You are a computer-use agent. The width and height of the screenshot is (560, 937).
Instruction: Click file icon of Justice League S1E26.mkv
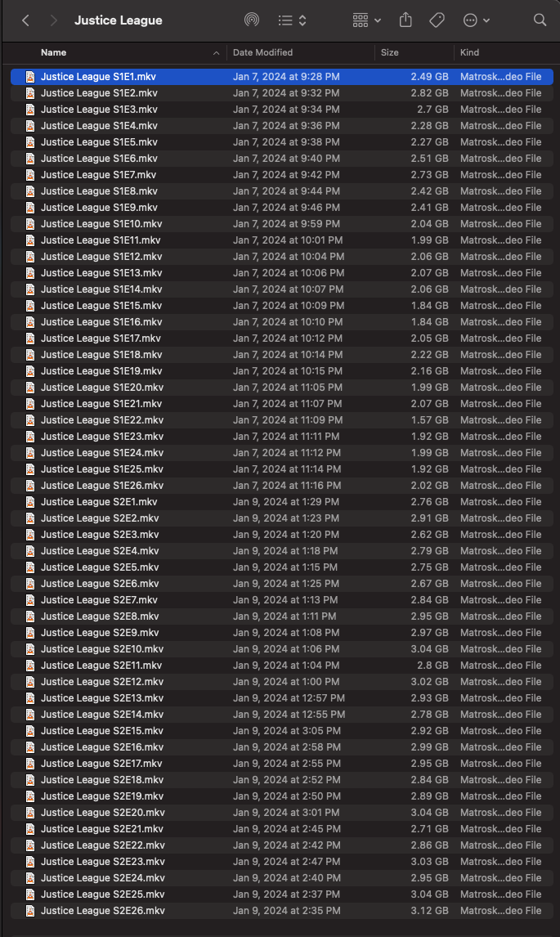click(30, 485)
